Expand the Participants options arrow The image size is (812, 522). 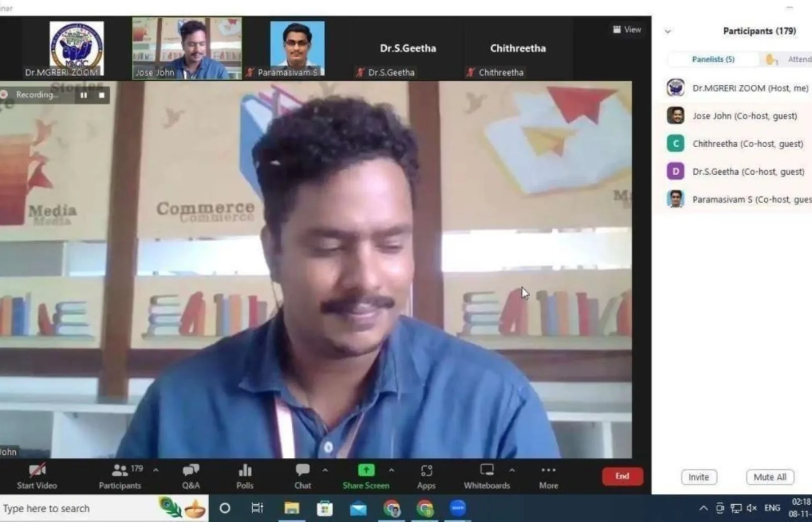156,470
